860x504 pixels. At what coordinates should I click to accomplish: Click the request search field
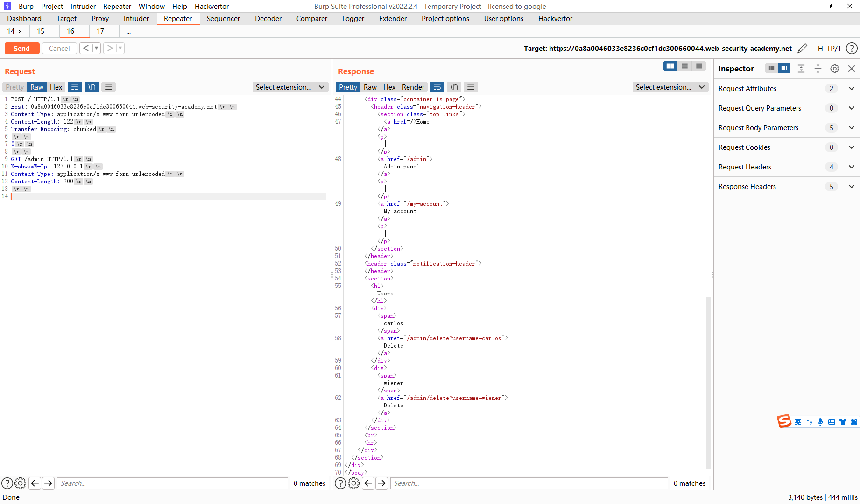[x=172, y=483]
